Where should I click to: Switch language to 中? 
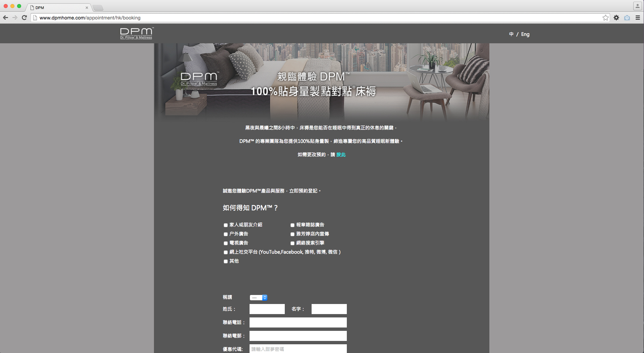(511, 34)
